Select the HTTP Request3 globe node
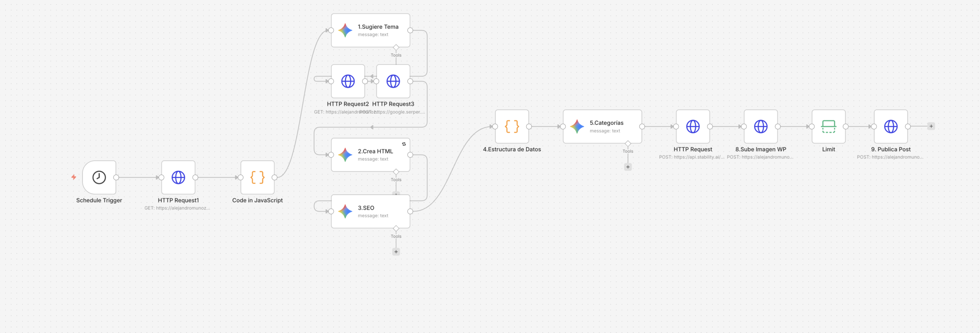 point(393,81)
